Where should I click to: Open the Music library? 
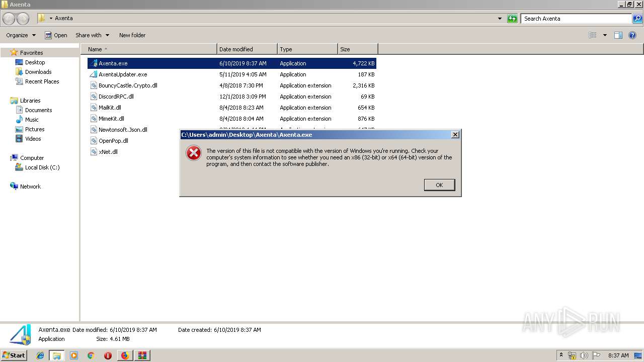(32, 120)
